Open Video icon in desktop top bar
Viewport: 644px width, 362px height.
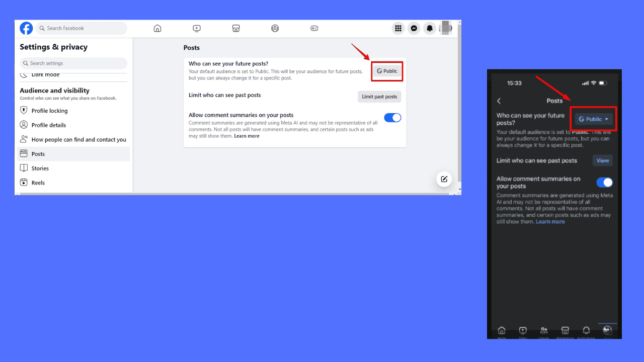coord(197,28)
